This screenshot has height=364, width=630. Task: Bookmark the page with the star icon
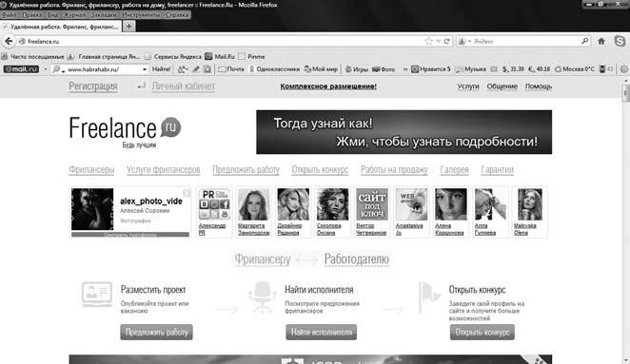[428, 41]
